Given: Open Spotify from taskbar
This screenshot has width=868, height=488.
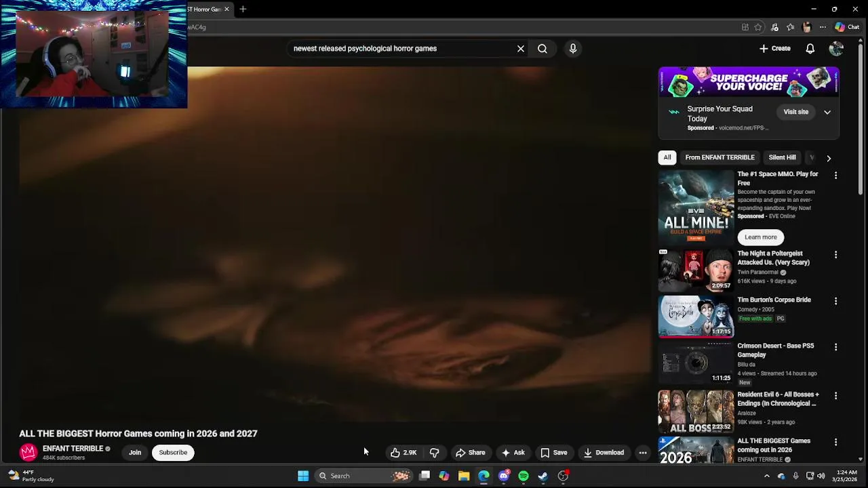Looking at the screenshot, I should coord(524,476).
